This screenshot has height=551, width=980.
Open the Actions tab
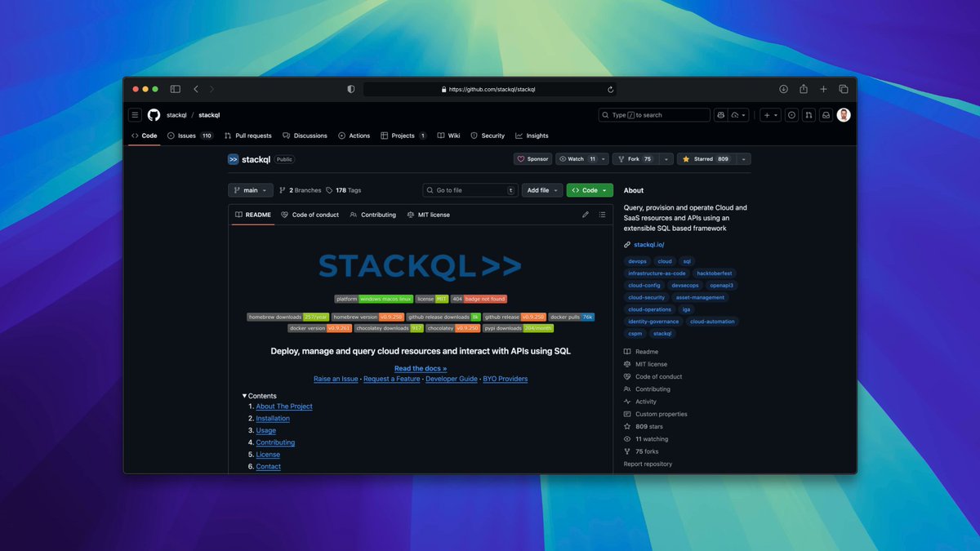pos(354,136)
